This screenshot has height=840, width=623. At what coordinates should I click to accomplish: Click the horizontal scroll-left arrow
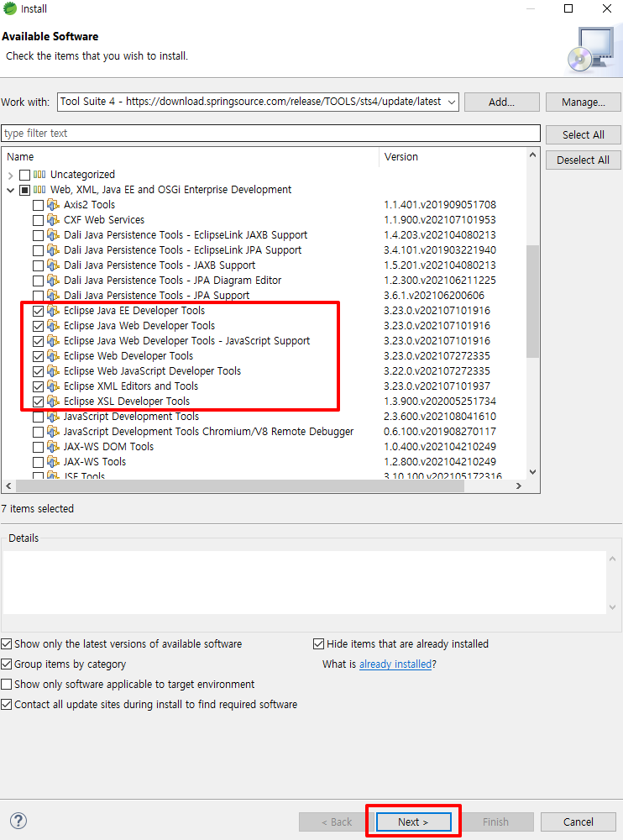pos(8,486)
